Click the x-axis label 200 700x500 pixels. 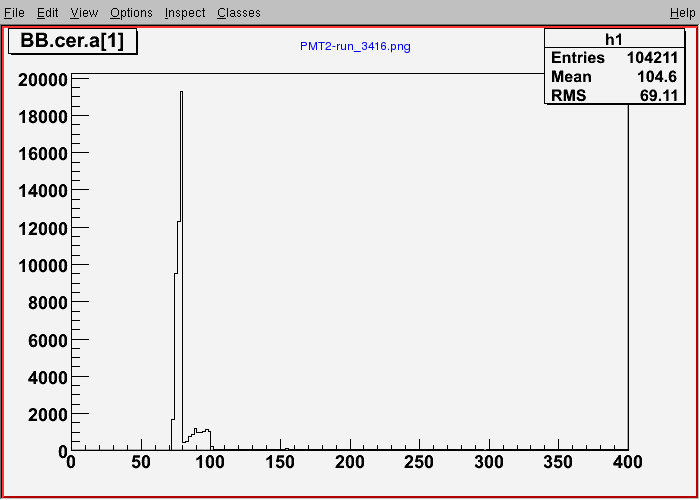click(x=350, y=462)
